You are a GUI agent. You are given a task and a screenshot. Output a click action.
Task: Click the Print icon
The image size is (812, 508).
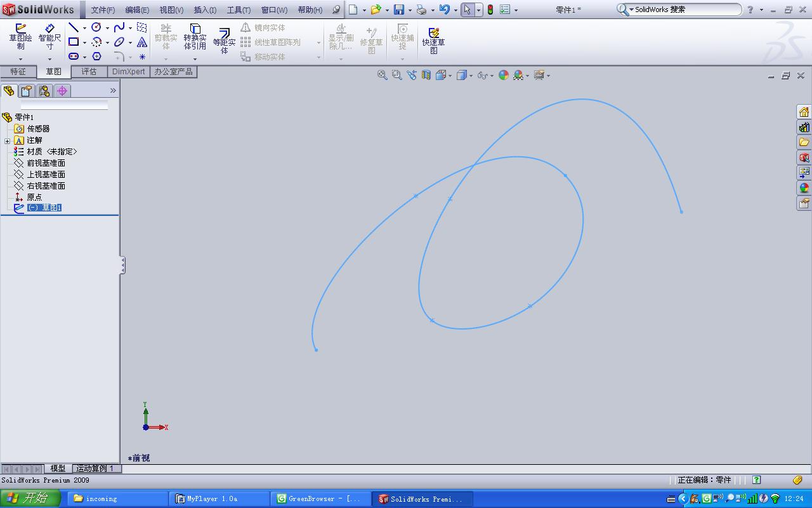click(x=421, y=10)
